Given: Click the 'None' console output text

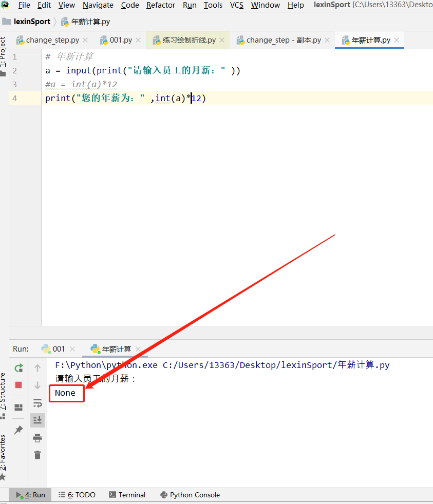Looking at the screenshot, I should [x=65, y=393].
